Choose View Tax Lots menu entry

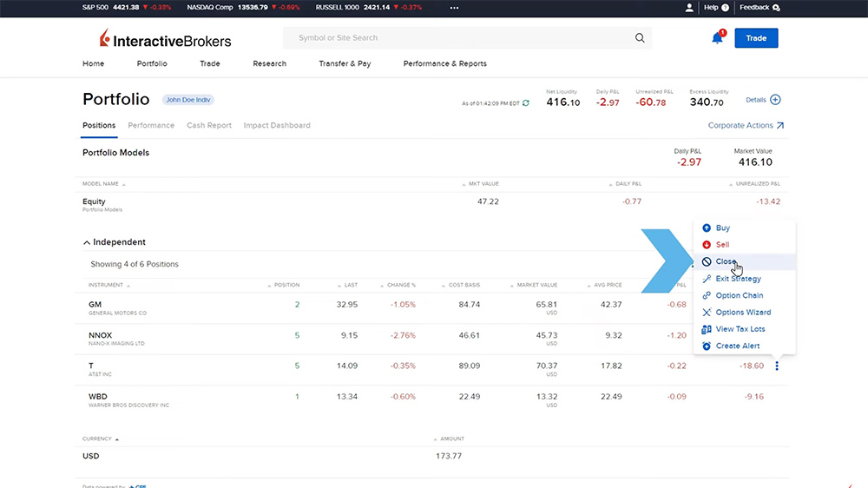(x=740, y=329)
